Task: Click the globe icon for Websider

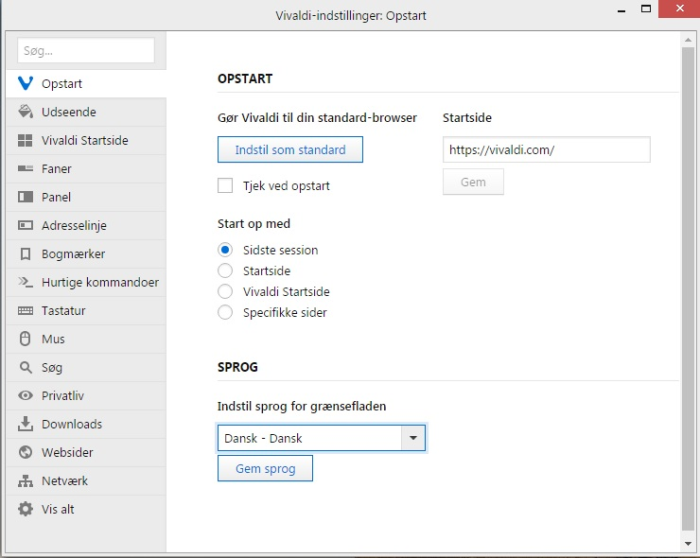Action: [25, 452]
